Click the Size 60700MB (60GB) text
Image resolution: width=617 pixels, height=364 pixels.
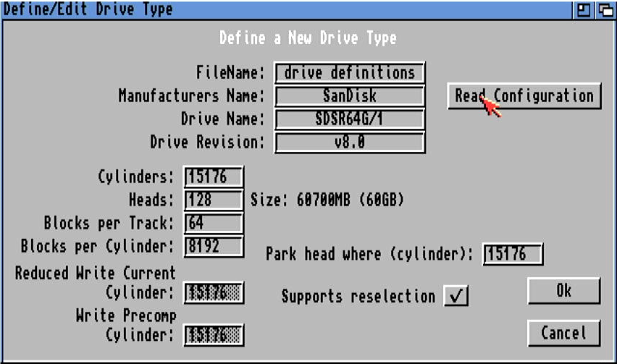click(327, 200)
